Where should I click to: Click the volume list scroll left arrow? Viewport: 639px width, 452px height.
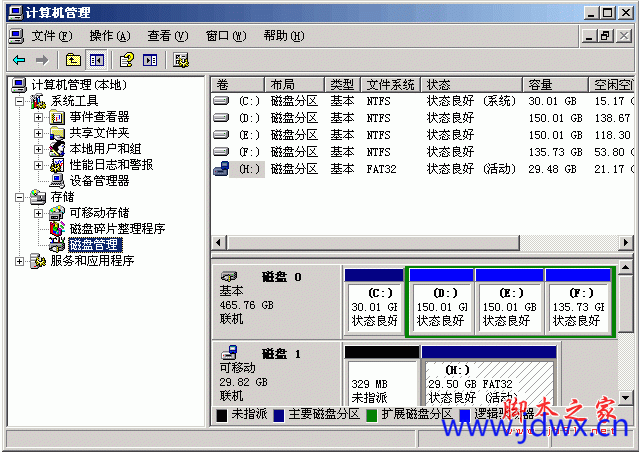click(219, 243)
